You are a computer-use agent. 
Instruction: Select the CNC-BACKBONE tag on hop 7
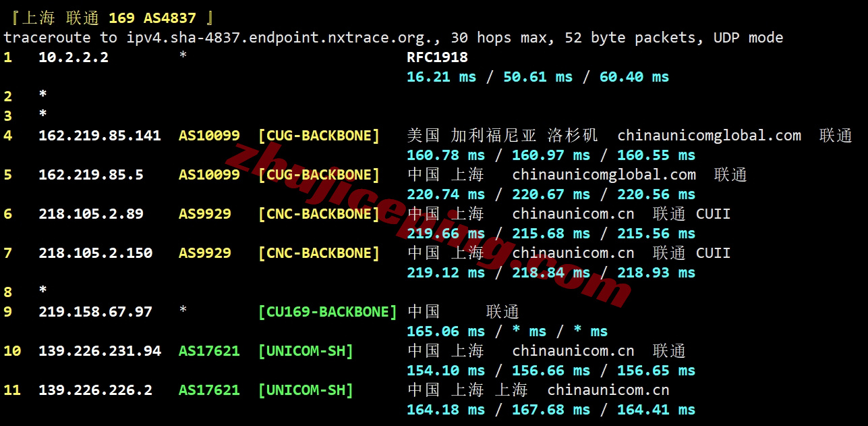click(319, 252)
